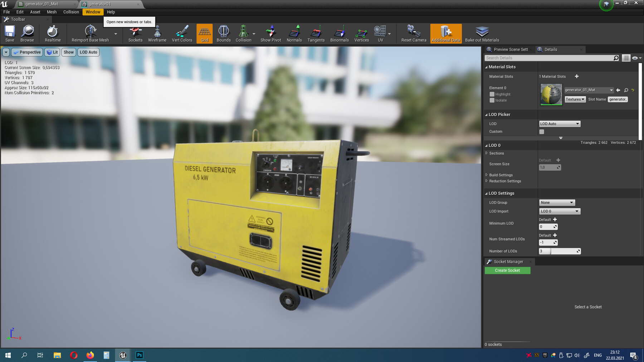This screenshot has height=362, width=644.
Task: Show the mesh Bounds
Action: tap(223, 34)
